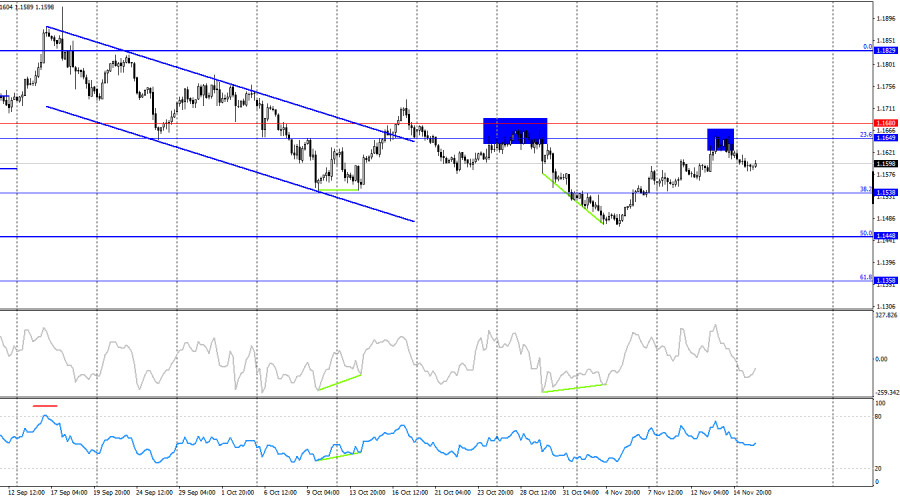The height and width of the screenshot is (500, 900).
Task: Select green divergence line in gray oscillator near 13 Oct
Action: click(x=338, y=381)
